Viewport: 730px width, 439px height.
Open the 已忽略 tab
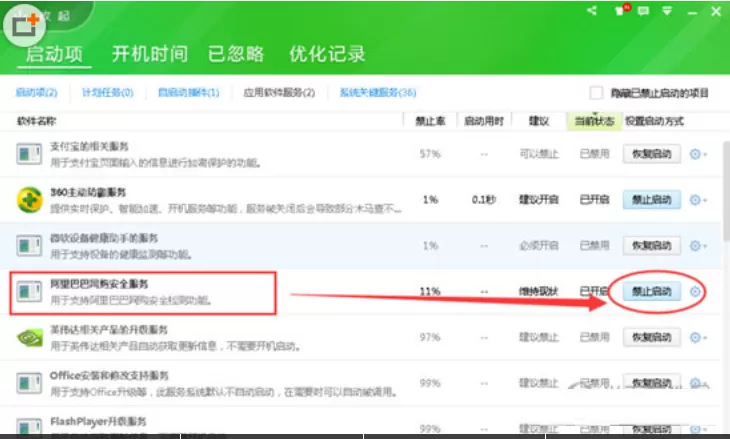[x=236, y=54]
